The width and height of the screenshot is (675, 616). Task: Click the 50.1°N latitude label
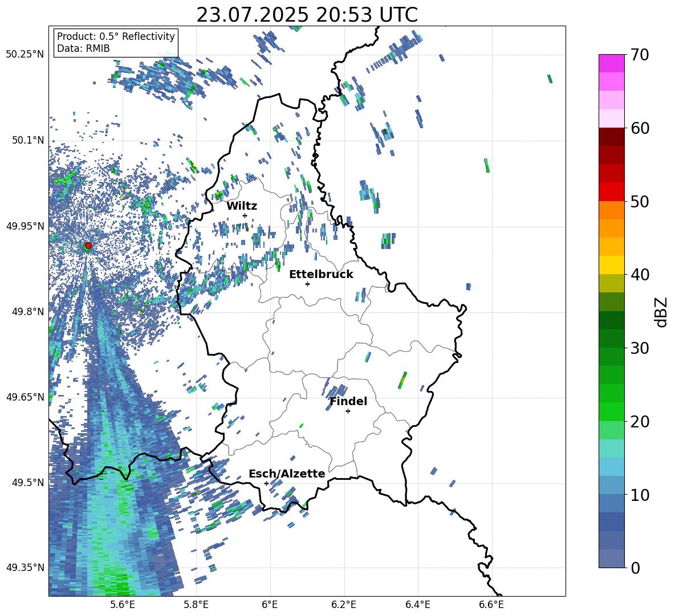click(27, 140)
